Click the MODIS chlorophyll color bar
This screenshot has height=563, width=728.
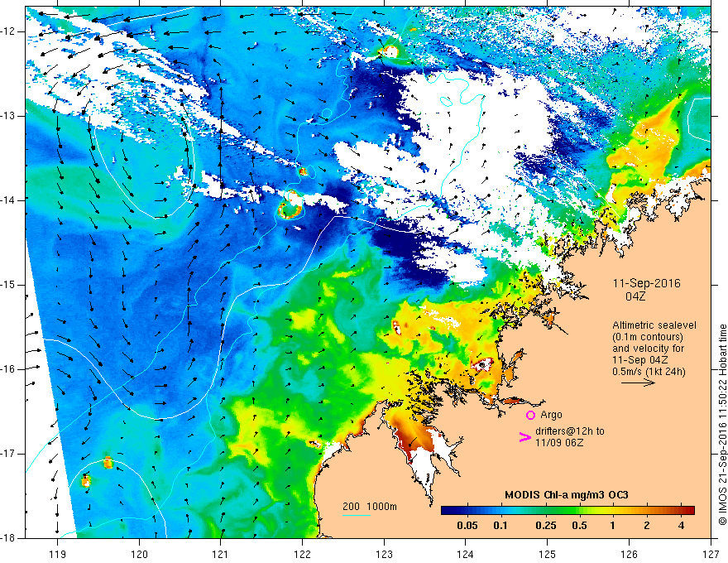[568, 510]
